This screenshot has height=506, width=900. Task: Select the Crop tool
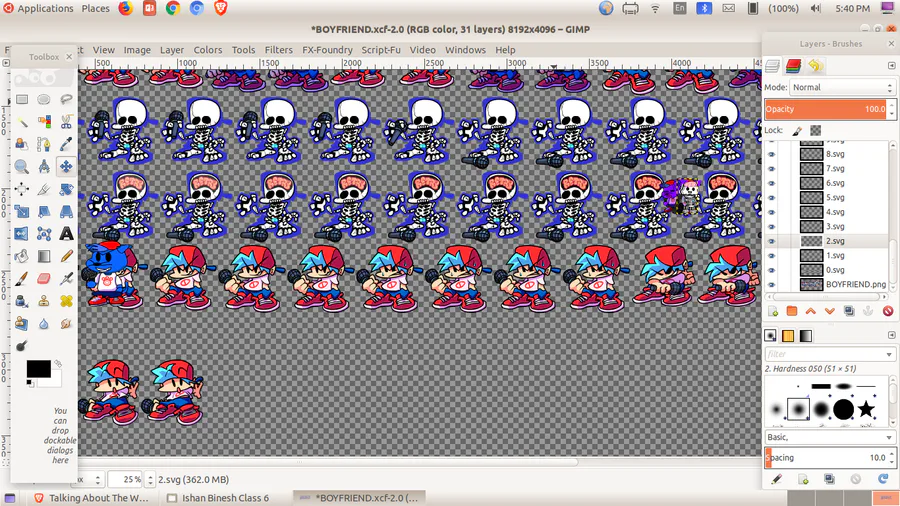pos(44,189)
